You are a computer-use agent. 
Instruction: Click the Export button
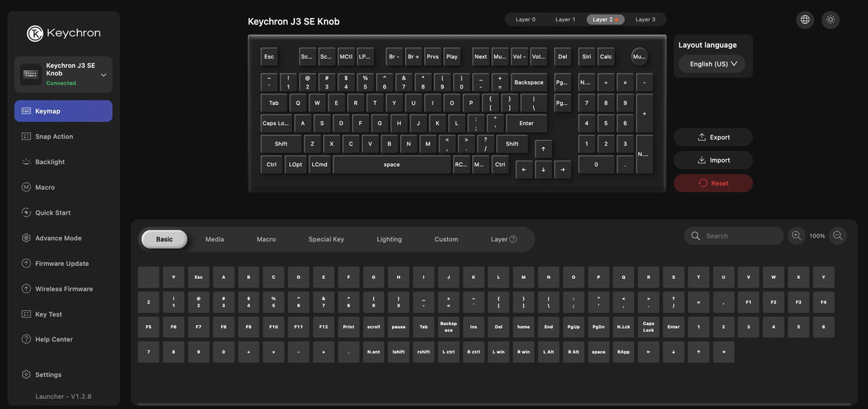pyautogui.click(x=713, y=137)
